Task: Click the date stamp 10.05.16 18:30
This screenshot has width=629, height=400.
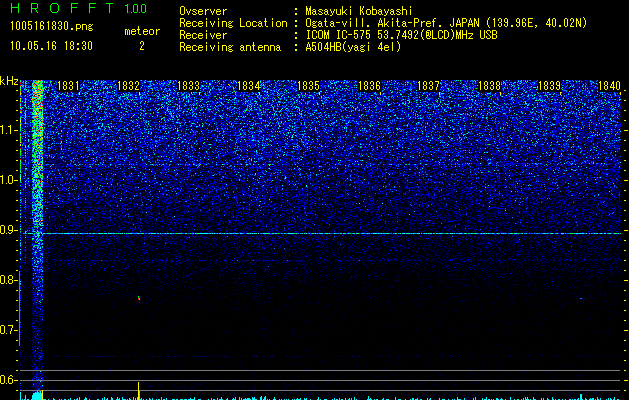Action: coord(51,45)
